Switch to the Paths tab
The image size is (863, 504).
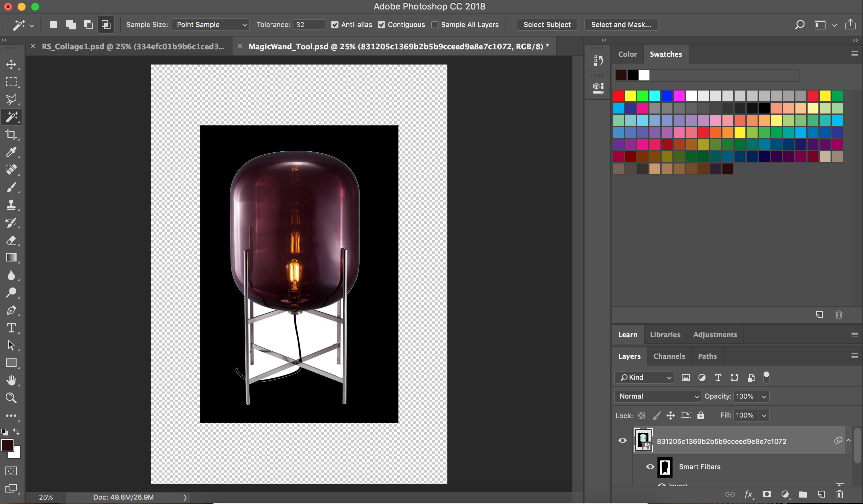coord(707,356)
